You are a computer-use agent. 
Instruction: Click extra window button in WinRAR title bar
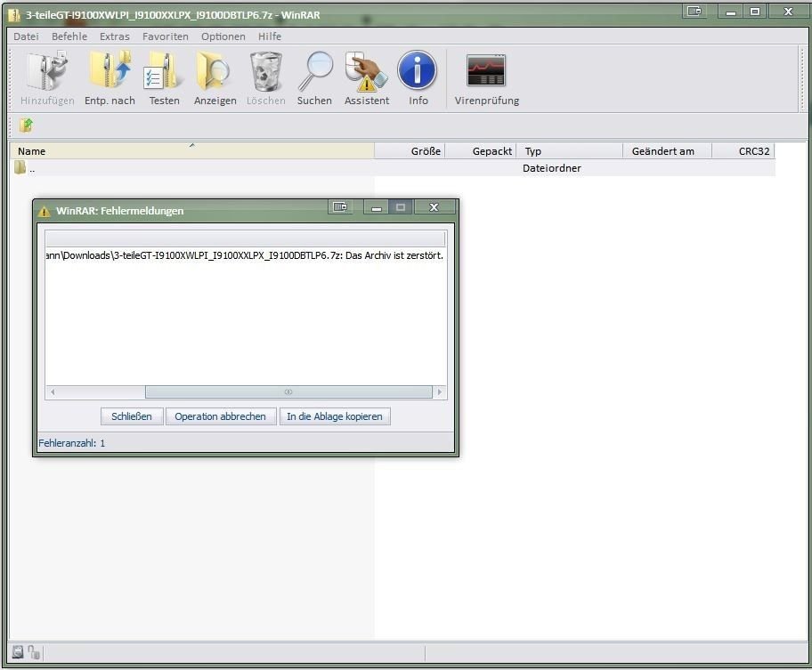694,11
